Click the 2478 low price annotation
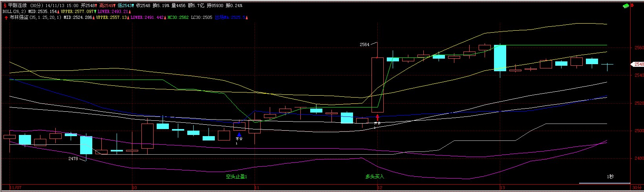Viewport: 644px width, 192px height. coord(73,159)
